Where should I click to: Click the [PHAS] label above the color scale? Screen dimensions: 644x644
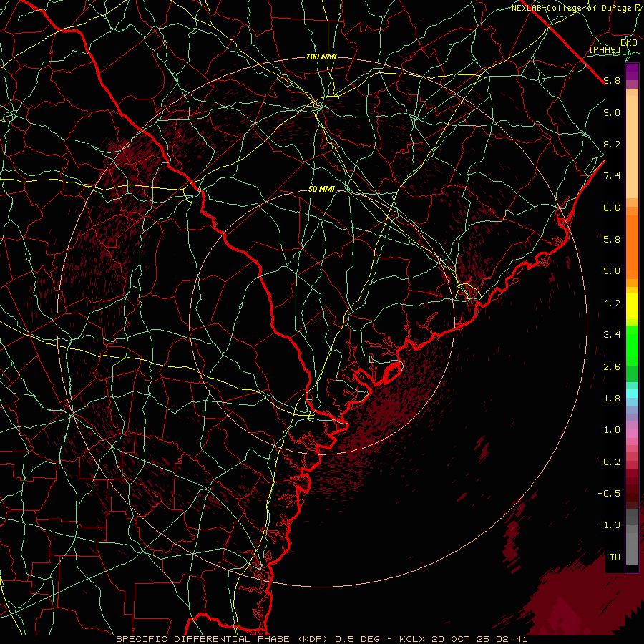(x=605, y=49)
